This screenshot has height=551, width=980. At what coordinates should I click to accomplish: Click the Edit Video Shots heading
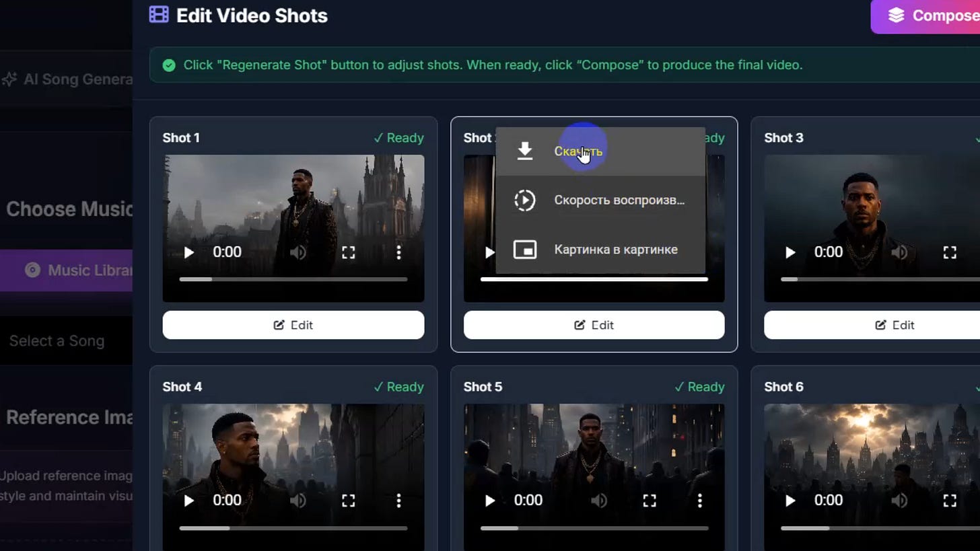click(252, 16)
